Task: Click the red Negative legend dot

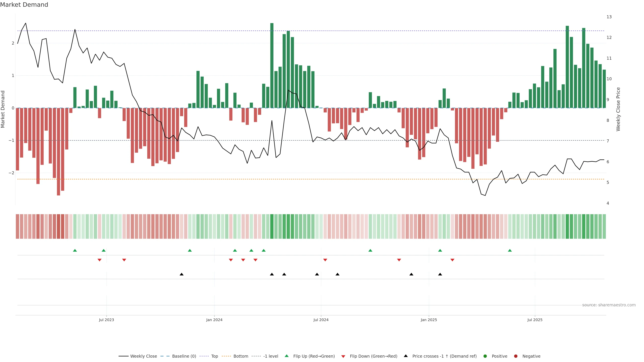Action: tap(516, 356)
